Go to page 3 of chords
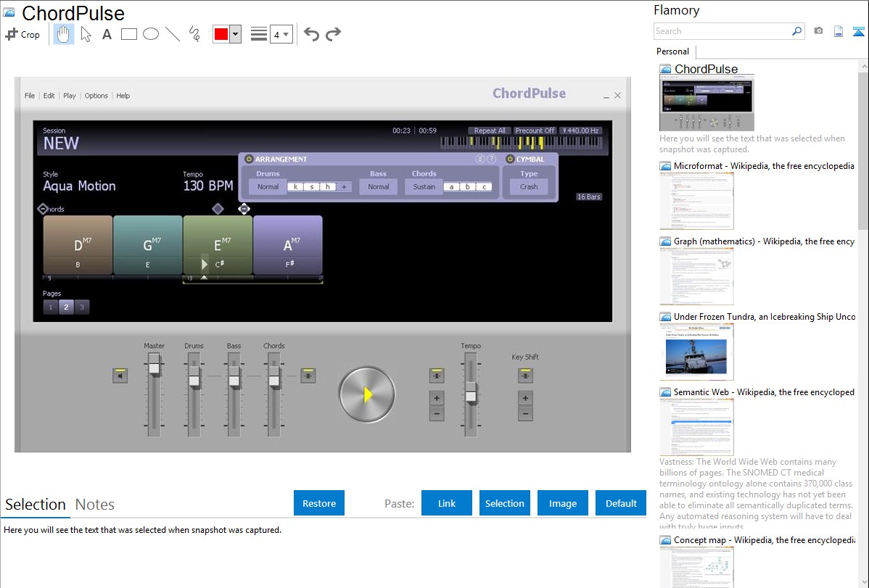This screenshot has width=869, height=588. (82, 307)
